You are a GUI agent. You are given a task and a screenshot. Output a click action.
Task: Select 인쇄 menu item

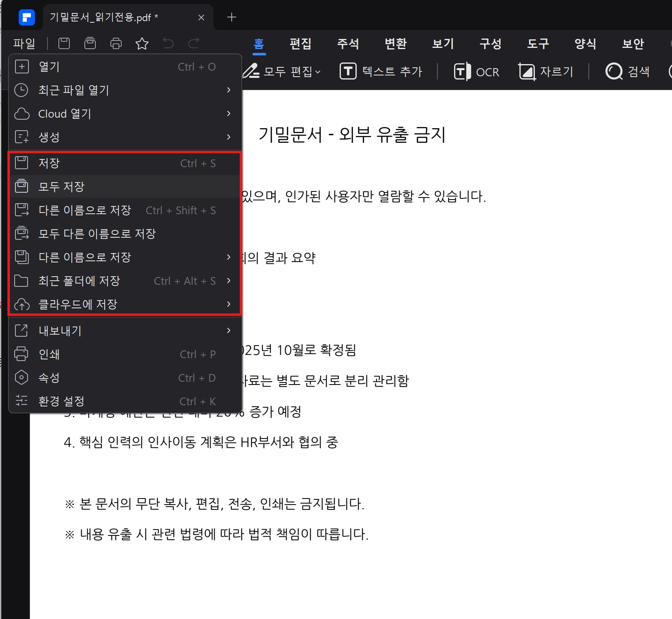coord(125,354)
